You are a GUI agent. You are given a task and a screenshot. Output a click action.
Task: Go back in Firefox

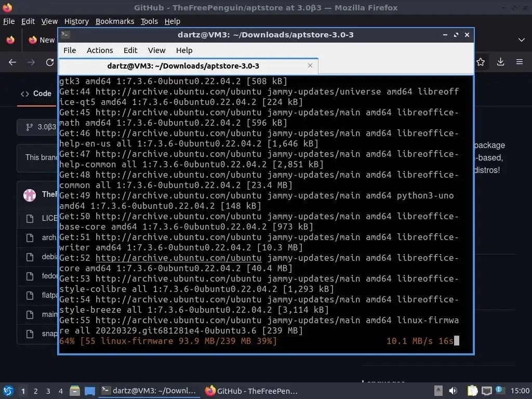pos(12,62)
